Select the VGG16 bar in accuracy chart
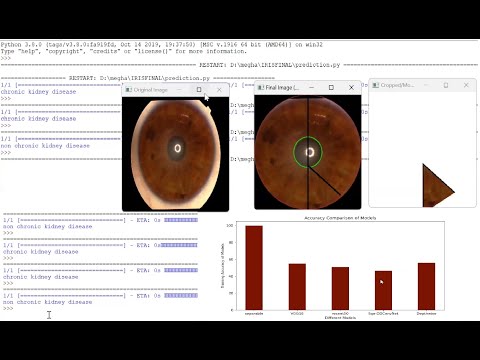 coord(297,287)
